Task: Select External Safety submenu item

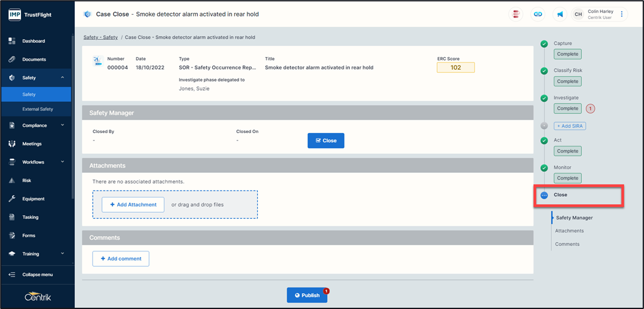Action: 37,109
